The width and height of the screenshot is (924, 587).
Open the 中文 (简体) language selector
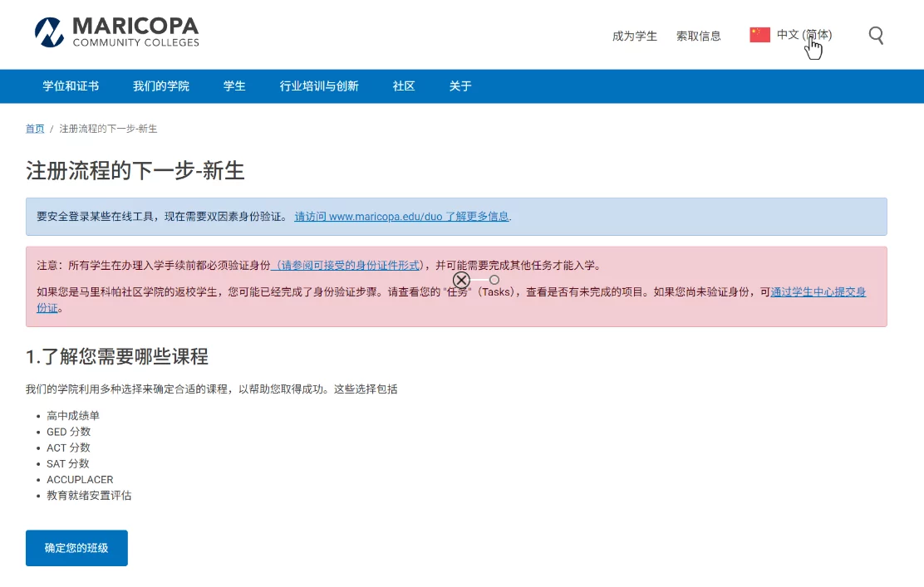[x=804, y=35]
